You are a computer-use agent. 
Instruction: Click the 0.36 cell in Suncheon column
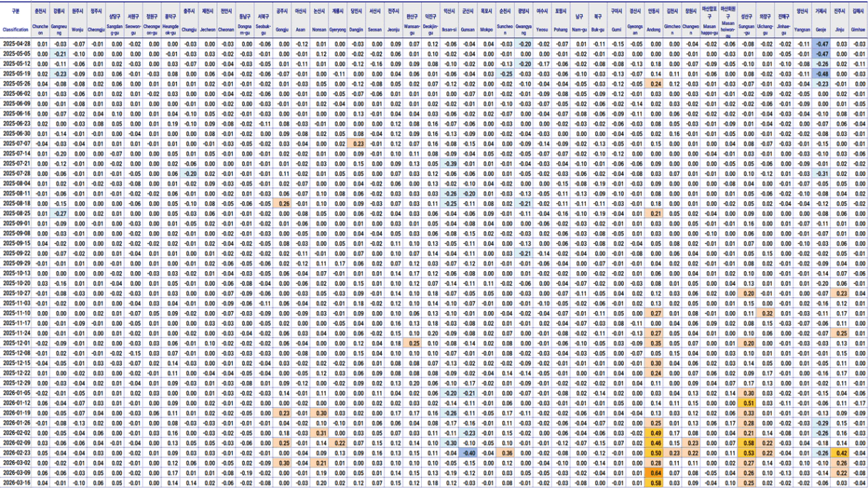(505, 453)
